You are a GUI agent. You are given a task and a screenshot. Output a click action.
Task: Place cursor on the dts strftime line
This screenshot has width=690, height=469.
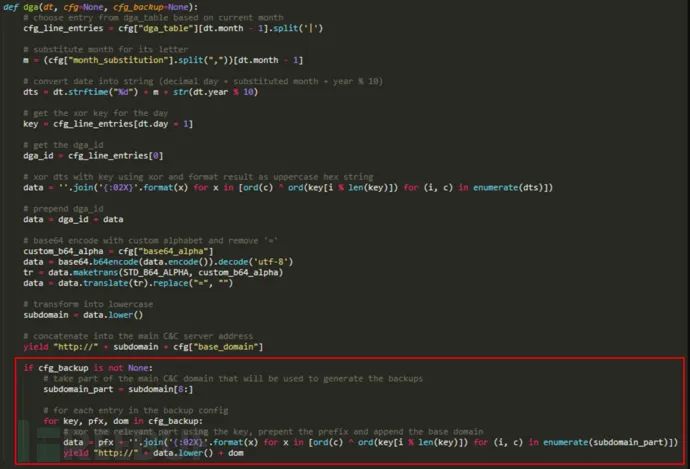coord(130,92)
